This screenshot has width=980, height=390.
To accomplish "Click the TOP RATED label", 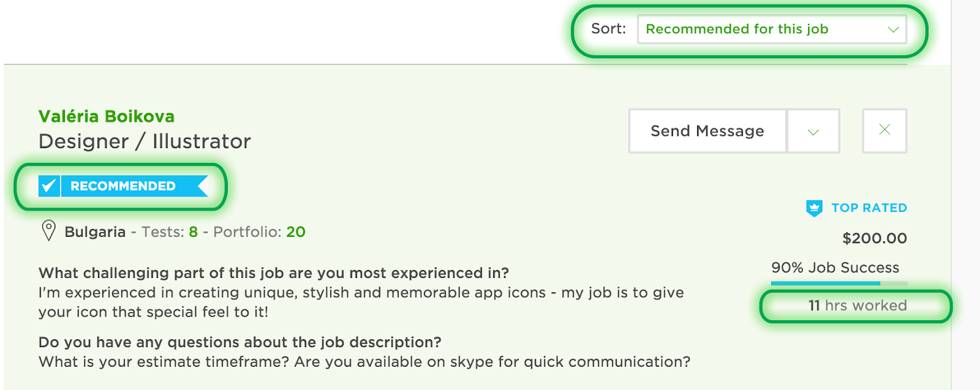I will pyautogui.click(x=869, y=208).
